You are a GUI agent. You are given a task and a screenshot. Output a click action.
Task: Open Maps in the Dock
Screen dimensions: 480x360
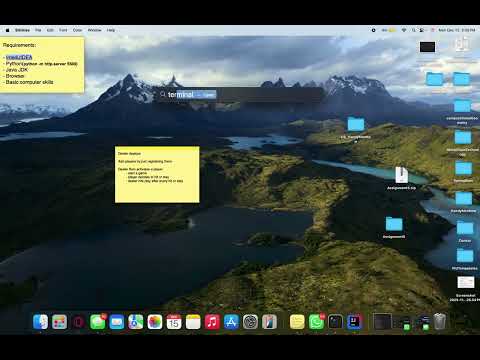click(136, 322)
